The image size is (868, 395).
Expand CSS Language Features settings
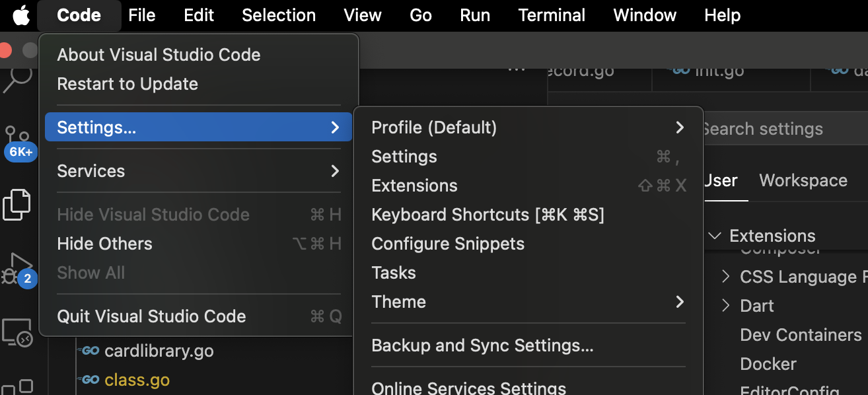(725, 276)
